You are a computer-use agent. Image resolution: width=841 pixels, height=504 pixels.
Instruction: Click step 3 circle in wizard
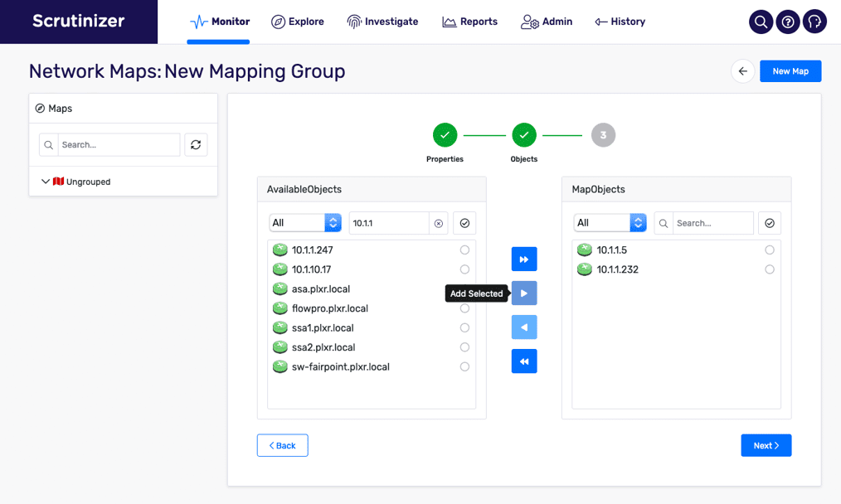[x=604, y=135]
